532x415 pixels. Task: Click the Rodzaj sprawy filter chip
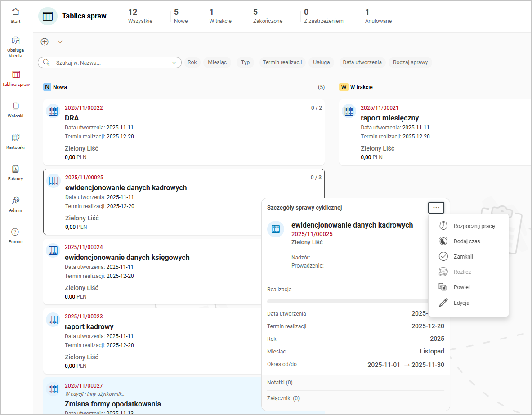pyautogui.click(x=410, y=62)
